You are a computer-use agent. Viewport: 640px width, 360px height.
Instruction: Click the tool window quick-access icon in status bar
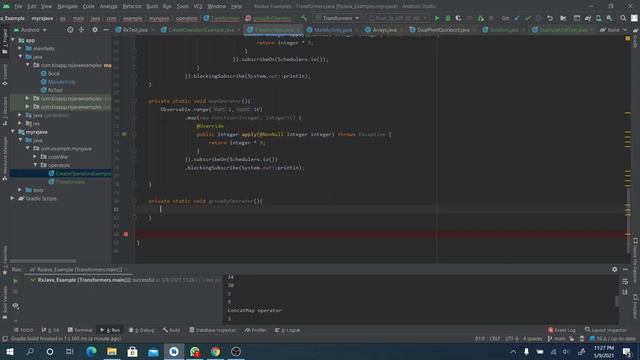[x=4, y=339]
